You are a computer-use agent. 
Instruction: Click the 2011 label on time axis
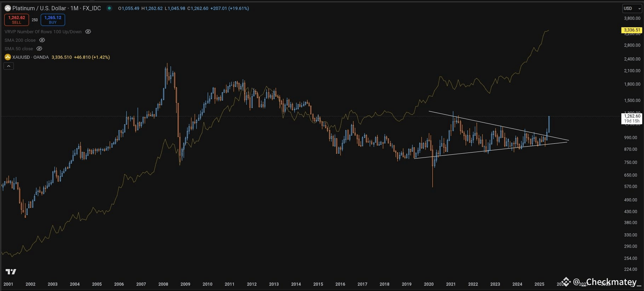(x=230, y=284)
